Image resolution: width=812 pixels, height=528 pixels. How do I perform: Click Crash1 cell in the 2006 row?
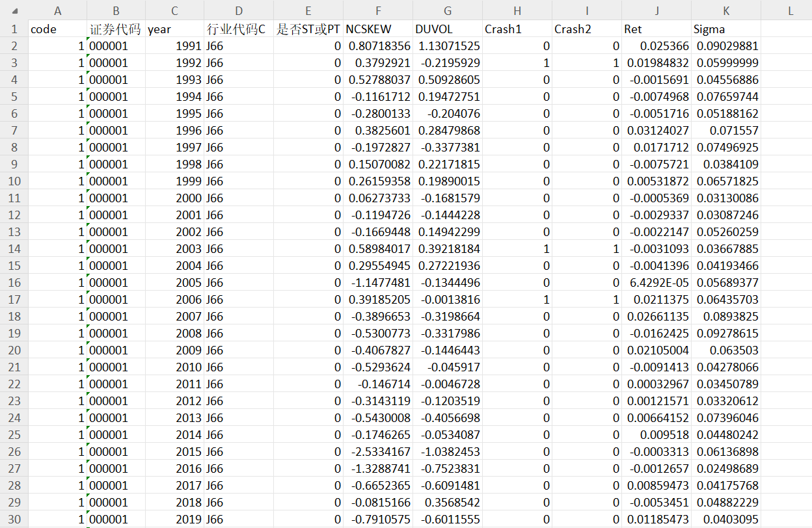coord(517,300)
